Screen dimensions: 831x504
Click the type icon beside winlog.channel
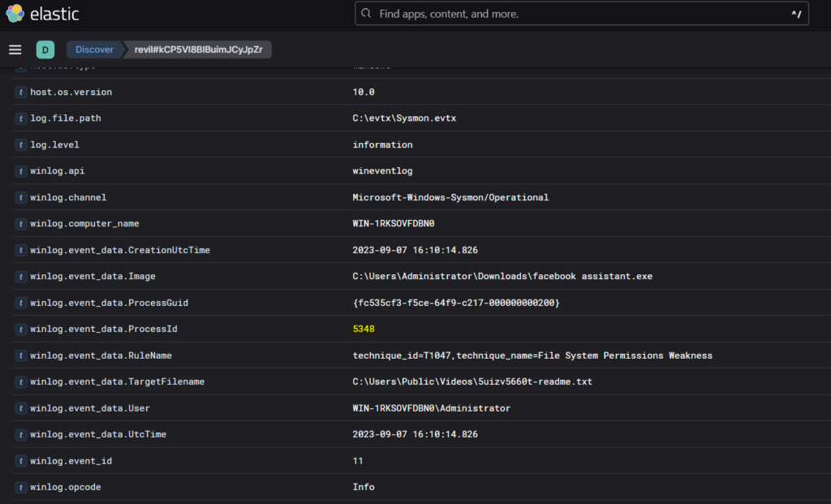[21, 197]
